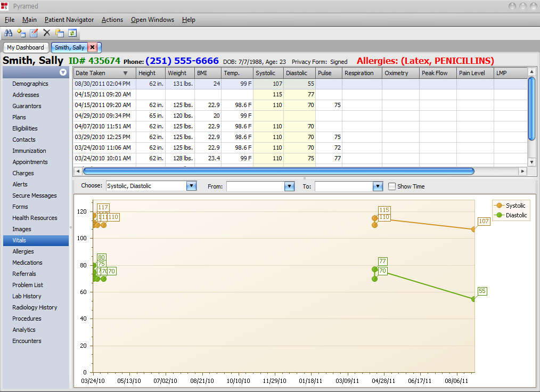This screenshot has width=540, height=392.
Task: Select the Smith, Sally tab
Action: point(70,47)
